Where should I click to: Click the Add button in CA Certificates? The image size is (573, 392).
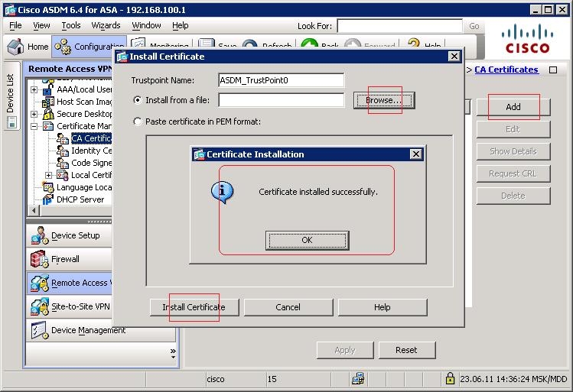(x=513, y=107)
